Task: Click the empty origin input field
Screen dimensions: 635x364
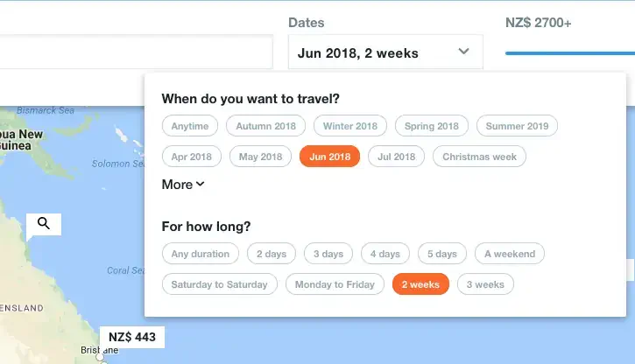Action: point(136,52)
